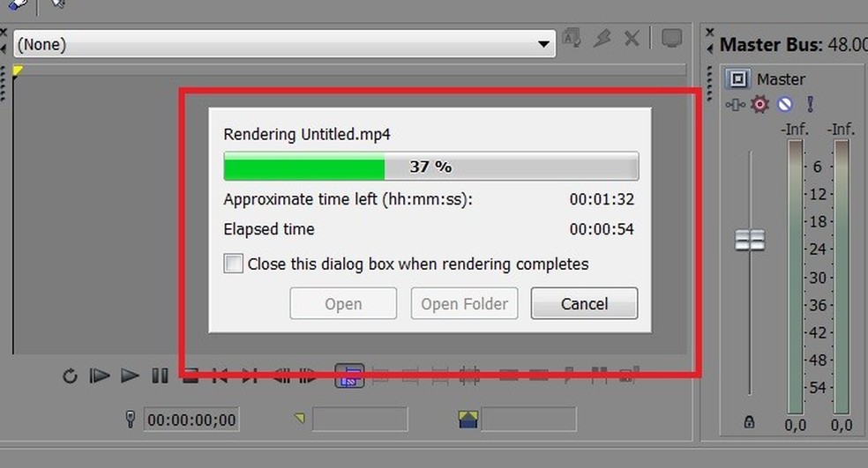
Task: Click the Video Preview monitor icon
Action: coord(671,39)
